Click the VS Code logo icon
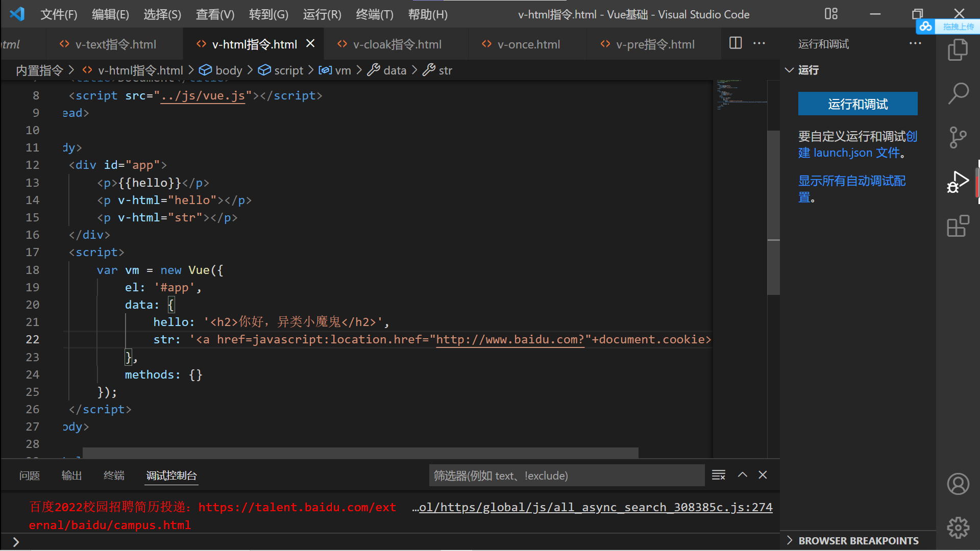Image resolution: width=980 pixels, height=551 pixels. tap(17, 14)
